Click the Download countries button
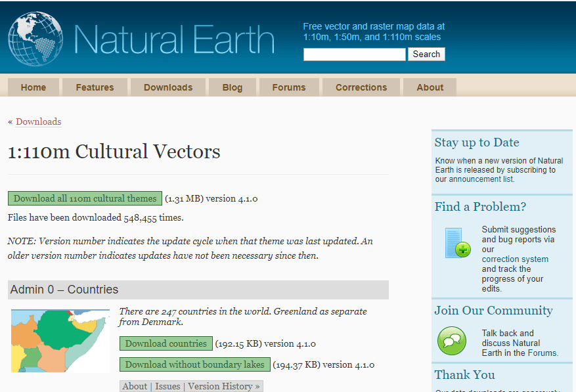Screen dimensions: 576x392 coord(166,343)
